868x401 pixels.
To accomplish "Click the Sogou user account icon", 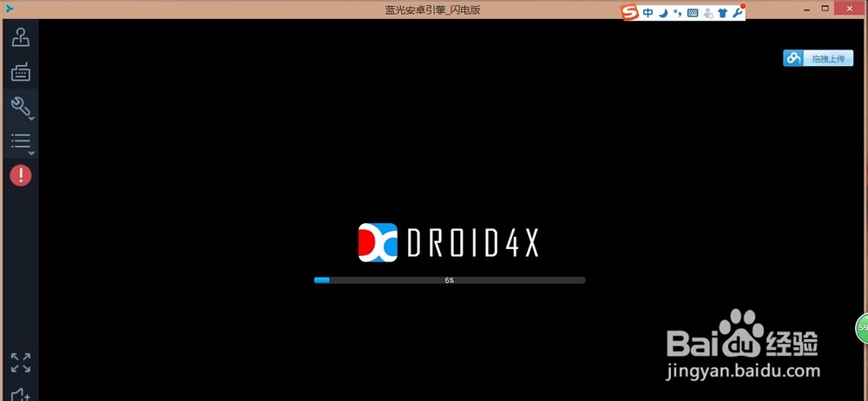I will [708, 13].
